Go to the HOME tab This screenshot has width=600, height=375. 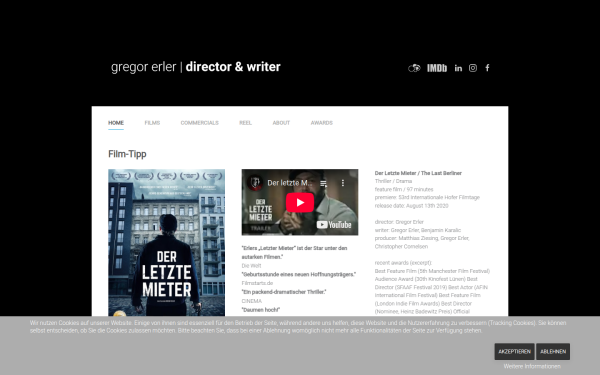116,123
